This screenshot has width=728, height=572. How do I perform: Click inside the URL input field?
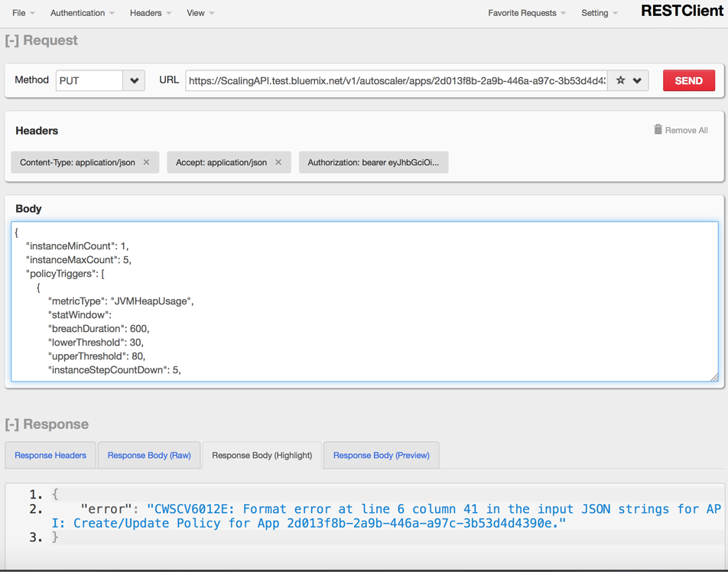pos(398,80)
